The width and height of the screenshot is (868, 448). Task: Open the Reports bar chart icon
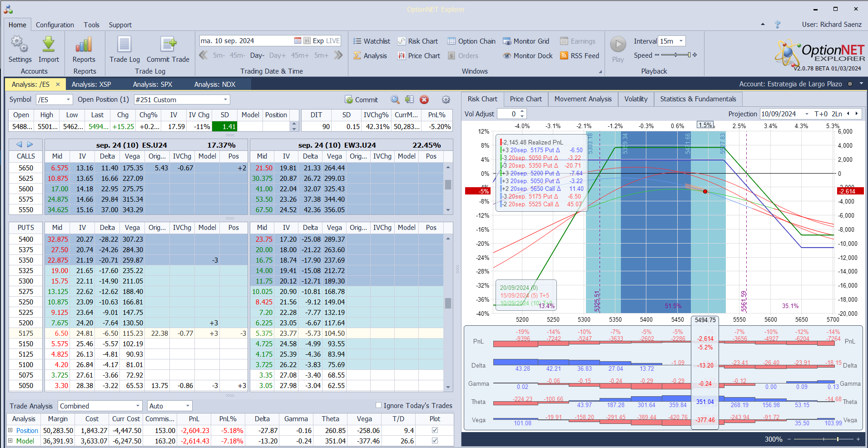[x=84, y=45]
